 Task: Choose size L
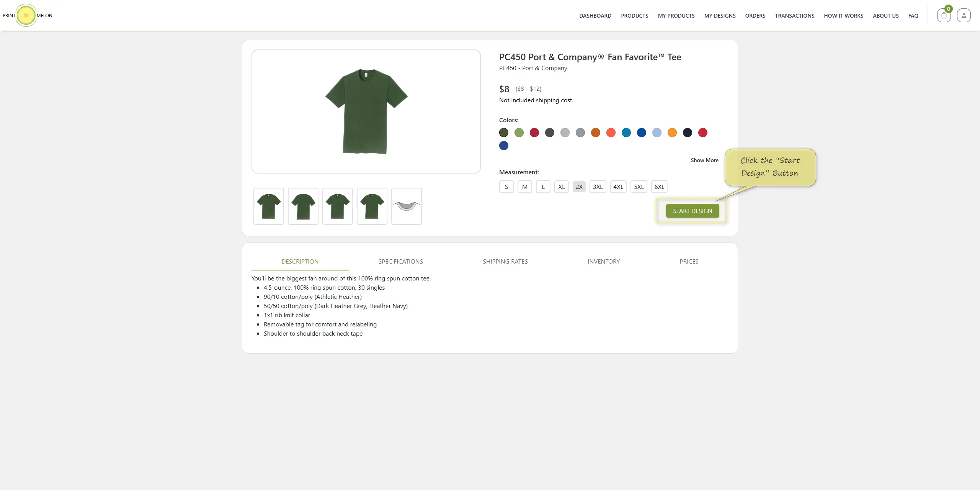point(543,187)
